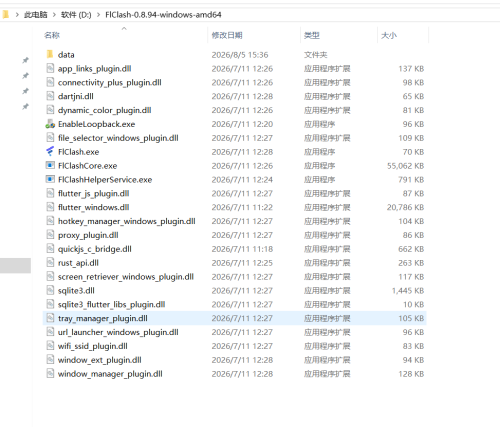This screenshot has height=427, width=500.
Task: Click FlClash-0.8.94-windows-amd64 breadcrumb segment
Action: [x=163, y=15]
